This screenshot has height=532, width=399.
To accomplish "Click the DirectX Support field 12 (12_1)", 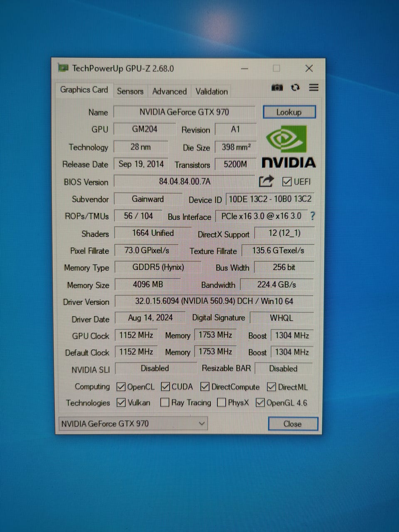I will coord(284,233).
